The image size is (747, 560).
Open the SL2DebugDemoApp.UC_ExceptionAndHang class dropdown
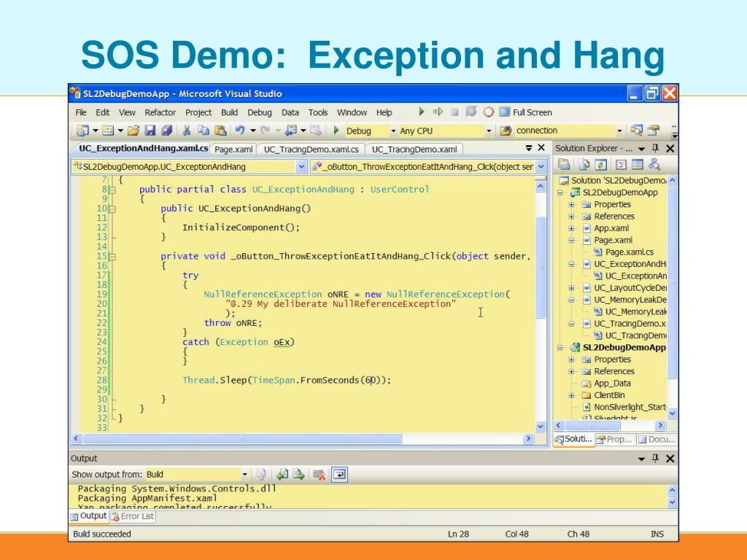pyautogui.click(x=301, y=167)
